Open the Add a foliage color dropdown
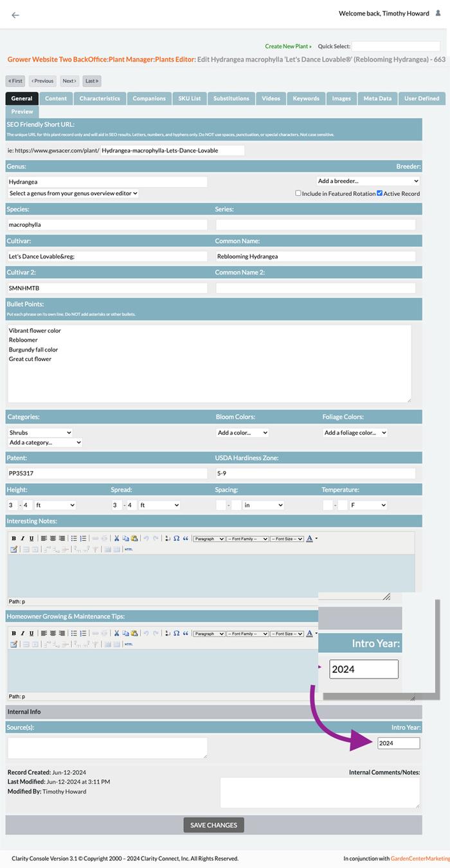The image size is (450, 868). [355, 432]
